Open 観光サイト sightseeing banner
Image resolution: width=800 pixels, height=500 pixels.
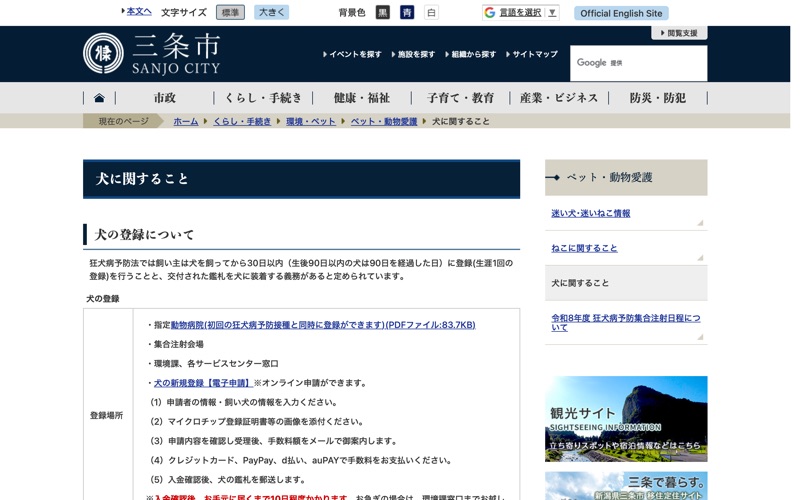(626, 419)
